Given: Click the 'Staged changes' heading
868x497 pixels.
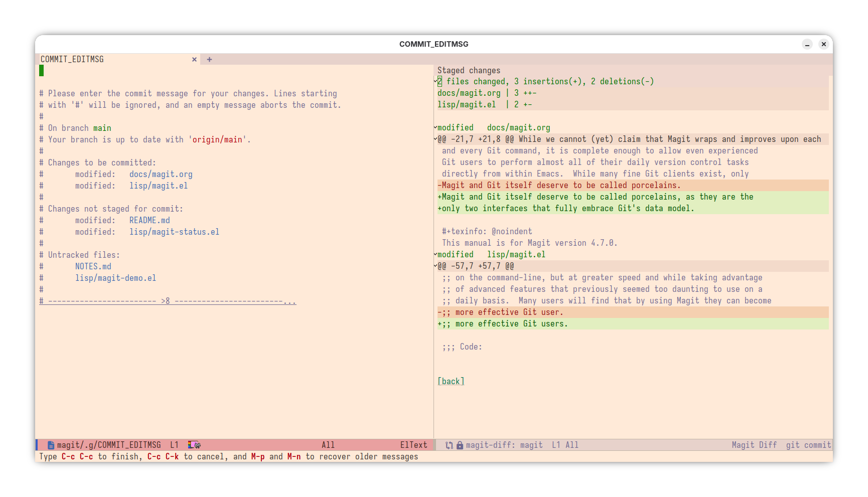Looking at the screenshot, I should 469,70.
